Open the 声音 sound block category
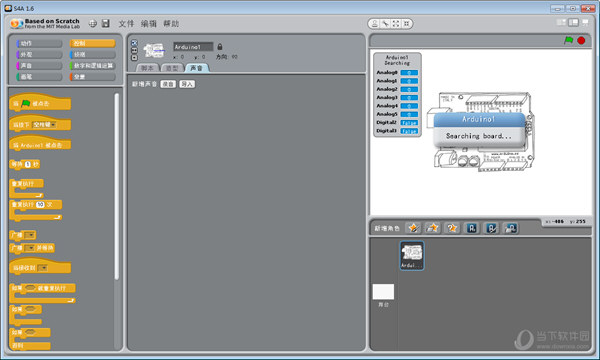 coord(39,65)
